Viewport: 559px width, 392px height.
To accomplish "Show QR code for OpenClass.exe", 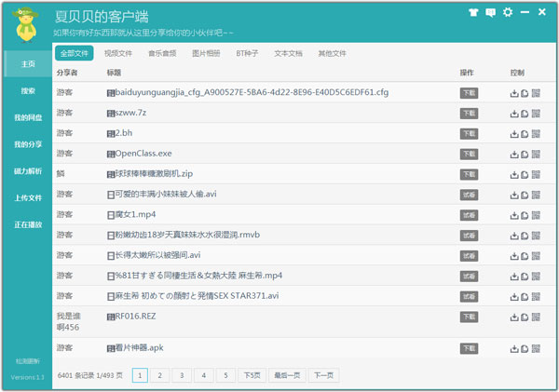I will point(536,154).
